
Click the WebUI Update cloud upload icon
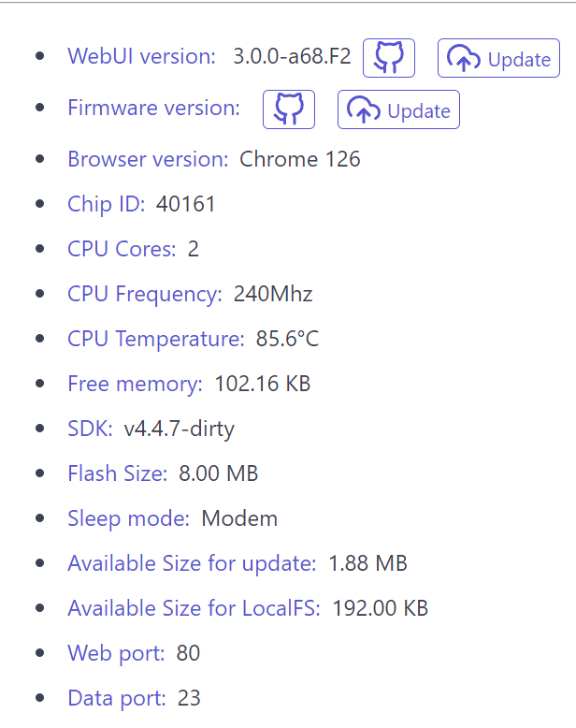pyautogui.click(x=463, y=59)
